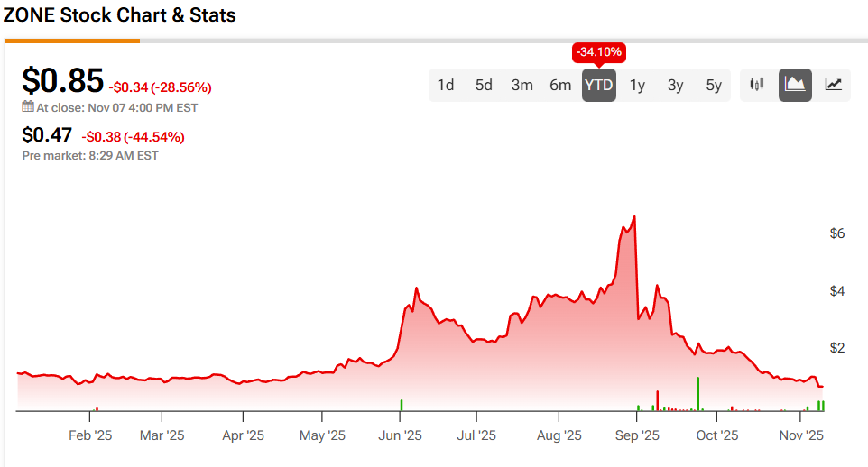Select the 1d time range
868x467 pixels.
click(446, 85)
